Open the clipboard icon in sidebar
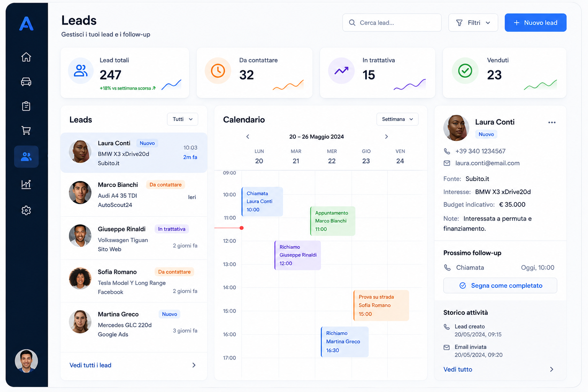 click(26, 106)
